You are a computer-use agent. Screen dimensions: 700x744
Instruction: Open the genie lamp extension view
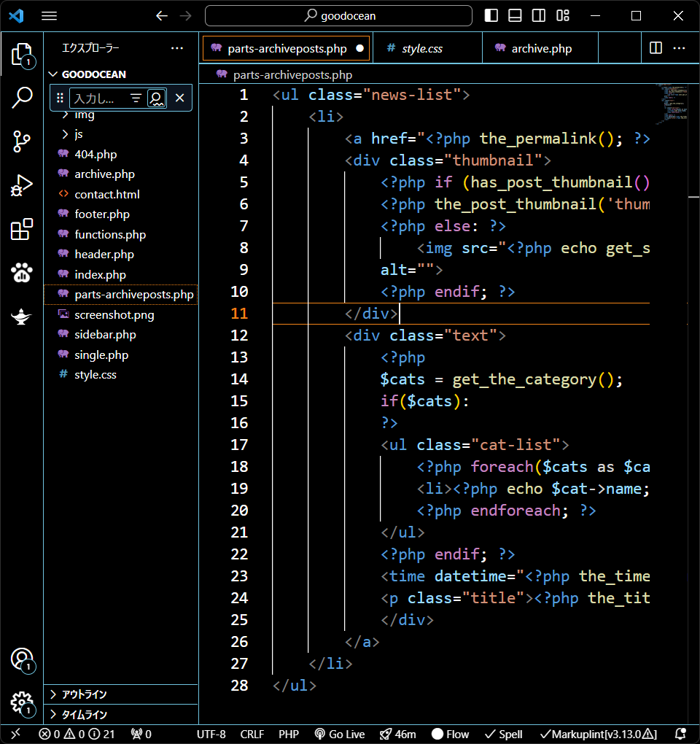(x=22, y=317)
